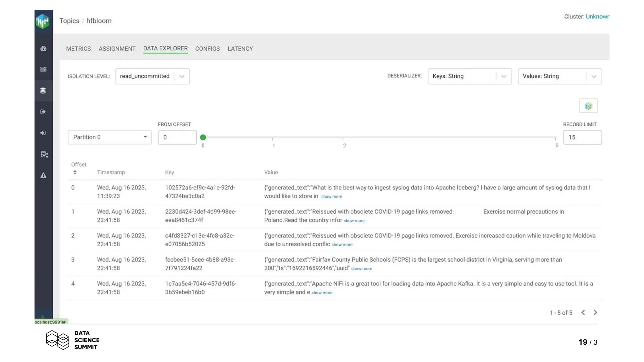This screenshot has width=644, height=362.
Task: Open the Partition 0 selector
Action: pos(109,137)
